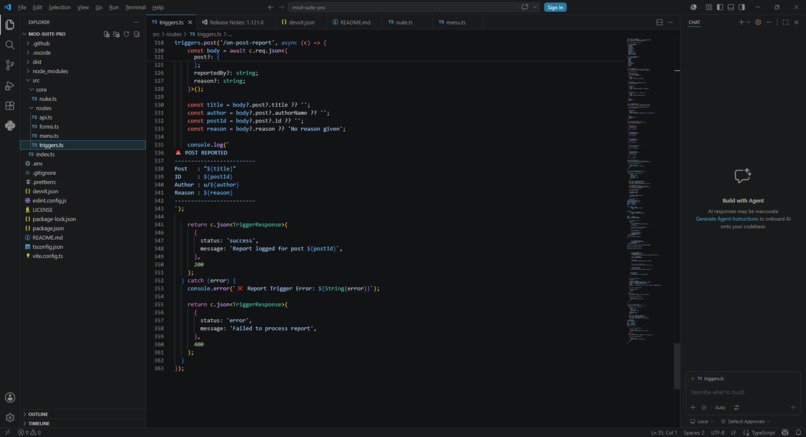This screenshot has width=806, height=437.
Task: Open the Selection menu
Action: point(60,7)
